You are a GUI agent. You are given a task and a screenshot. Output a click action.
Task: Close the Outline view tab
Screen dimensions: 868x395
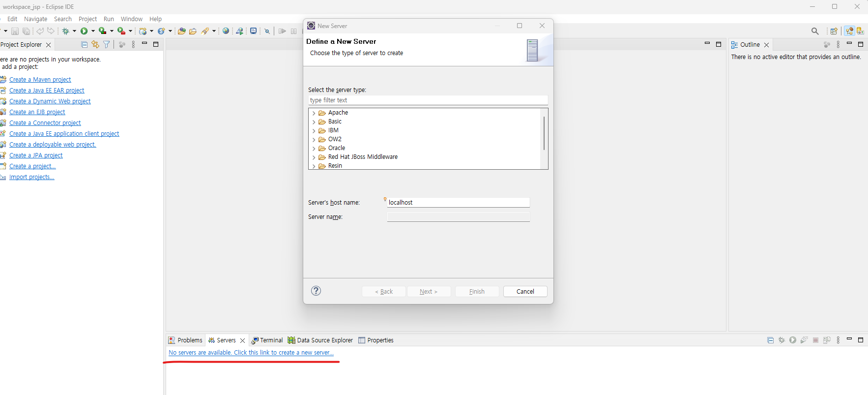point(766,45)
